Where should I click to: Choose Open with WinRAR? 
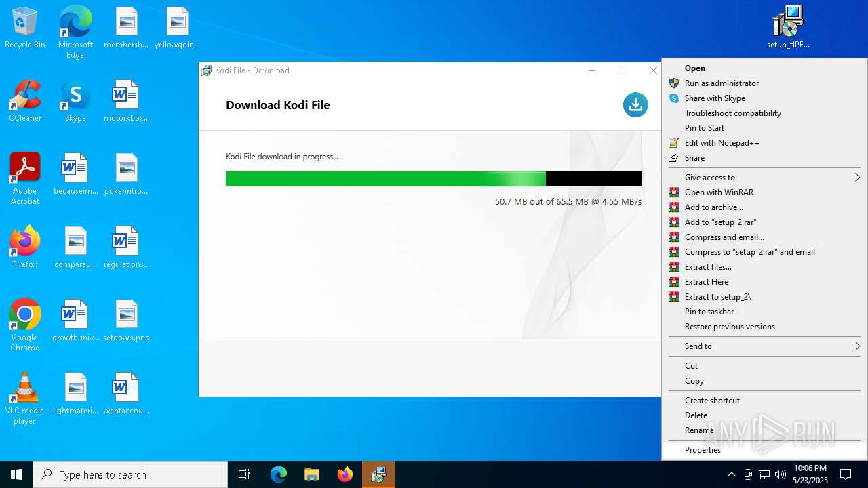pyautogui.click(x=764, y=192)
